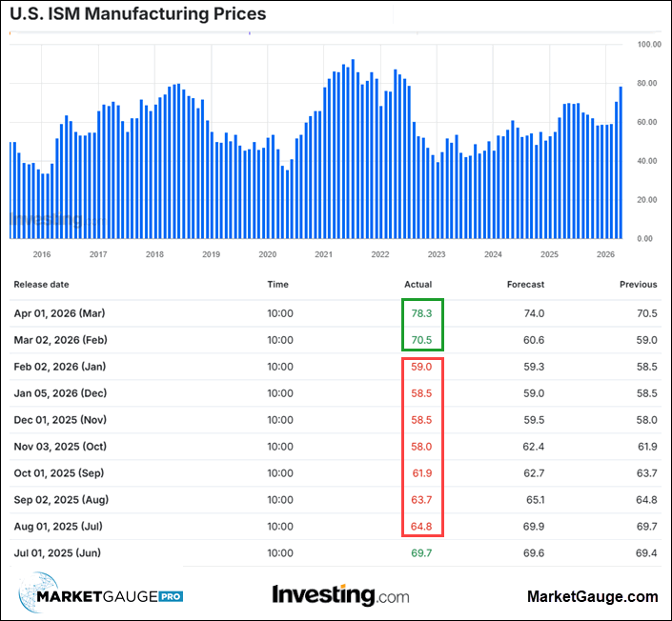Click the Previous column header
Viewport: 672px width, 621px height.
coord(638,284)
